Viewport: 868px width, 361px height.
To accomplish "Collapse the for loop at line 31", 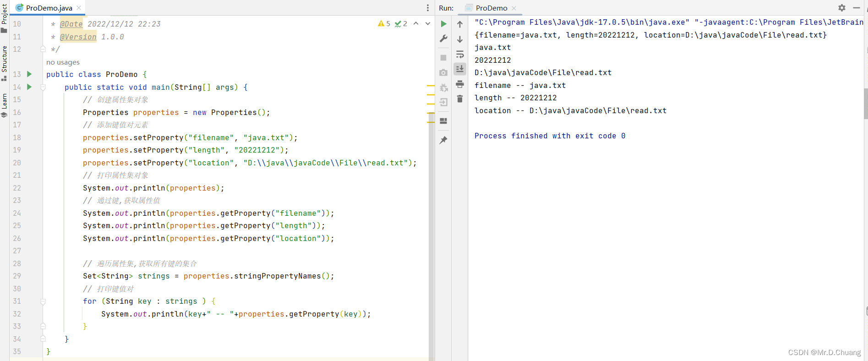I will click(43, 301).
